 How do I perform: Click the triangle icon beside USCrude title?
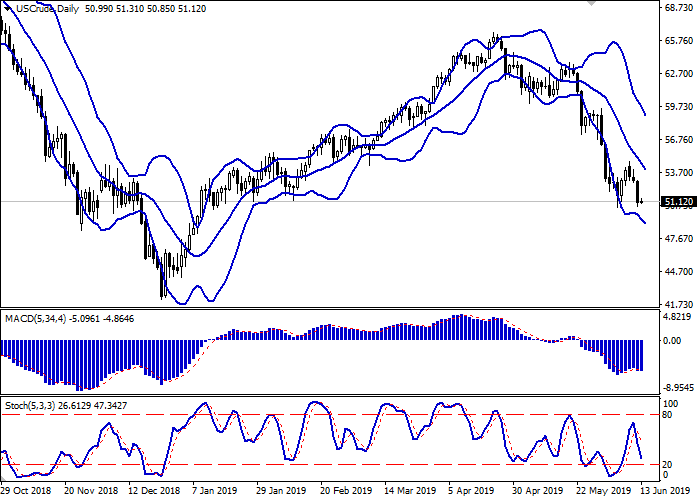pyautogui.click(x=8, y=8)
